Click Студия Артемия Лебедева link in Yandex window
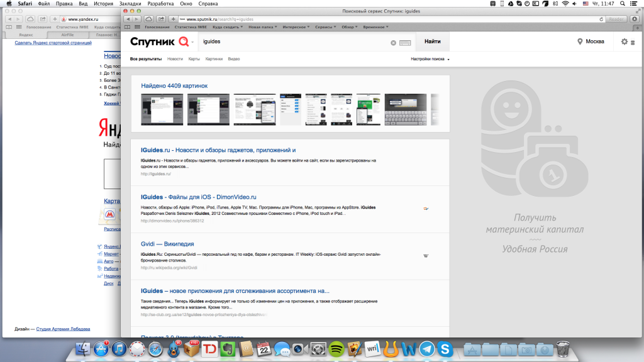This screenshot has height=362, width=644. [x=63, y=329]
